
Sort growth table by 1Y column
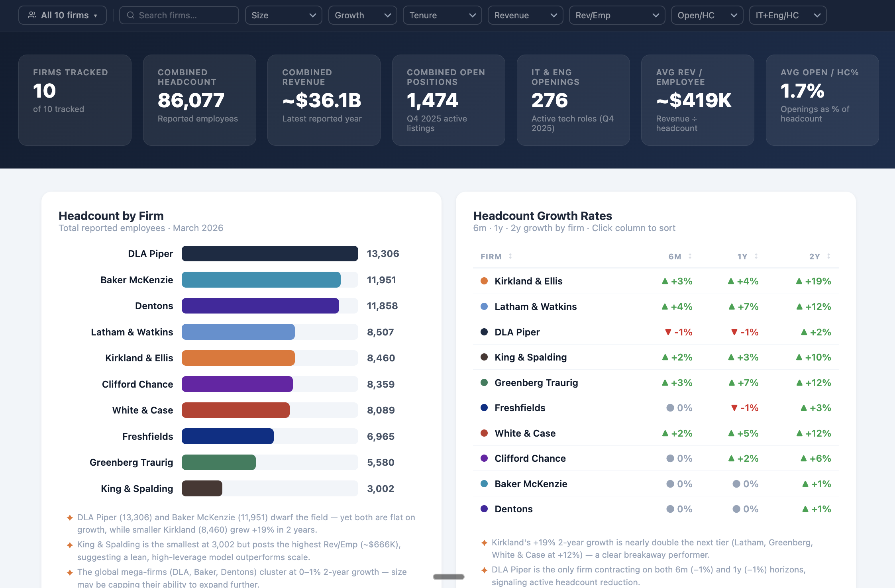748,257
